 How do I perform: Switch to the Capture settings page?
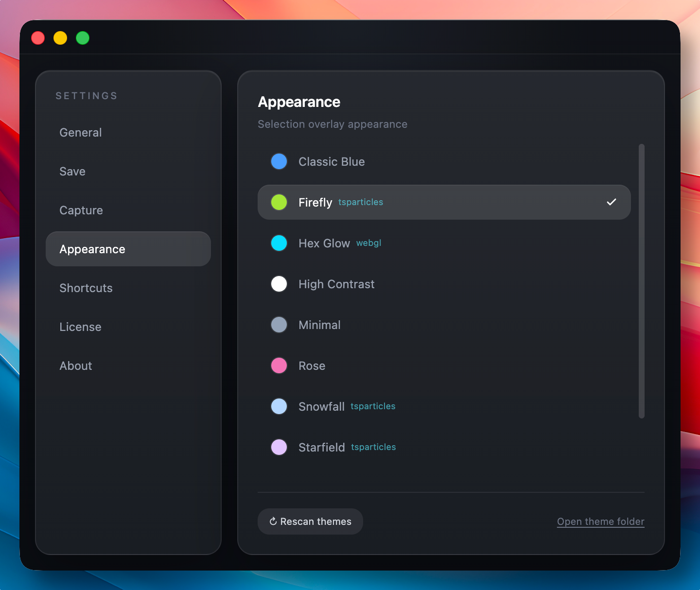[81, 210]
